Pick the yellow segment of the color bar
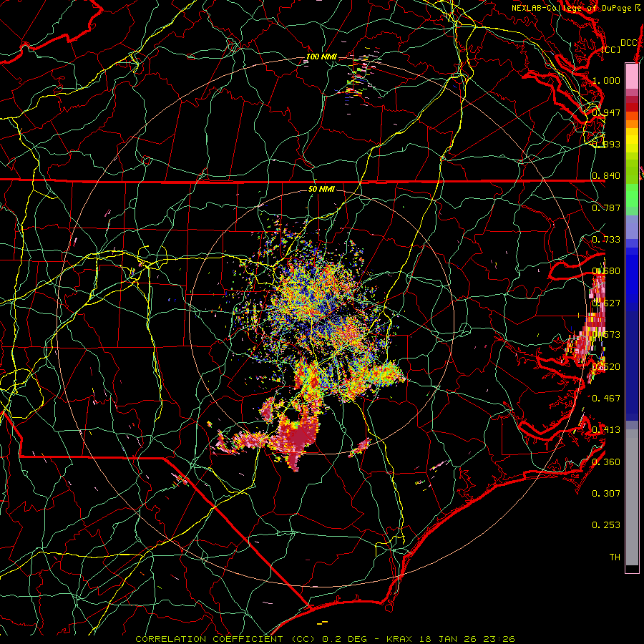 pyautogui.click(x=632, y=140)
